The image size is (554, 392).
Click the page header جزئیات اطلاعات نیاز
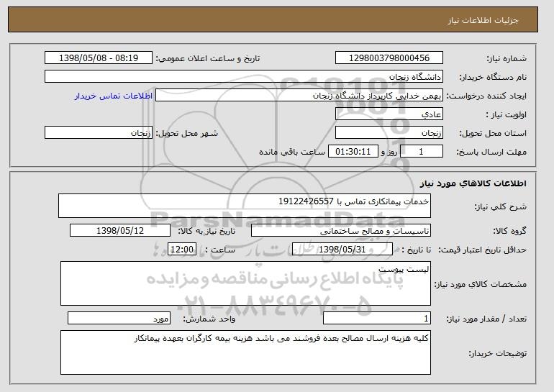483,20
